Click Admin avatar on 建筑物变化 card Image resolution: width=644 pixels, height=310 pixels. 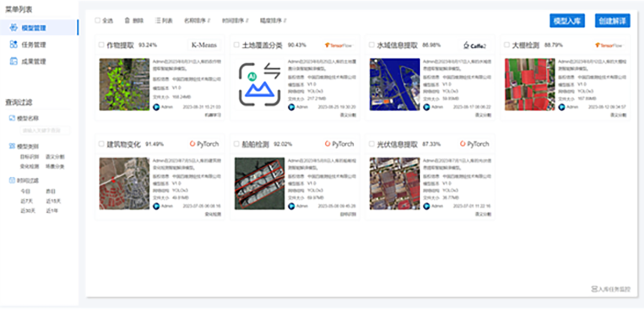click(157, 206)
